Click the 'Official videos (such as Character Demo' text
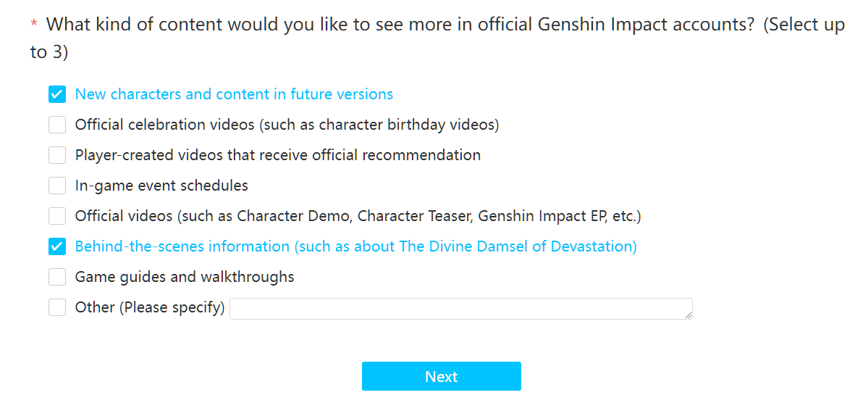The width and height of the screenshot is (868, 403). coord(358,216)
